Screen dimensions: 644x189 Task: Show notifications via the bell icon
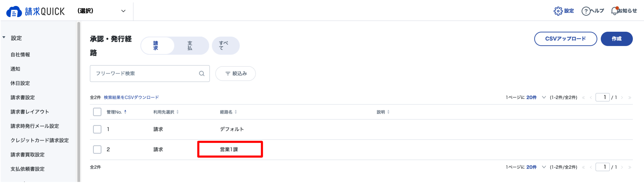click(615, 11)
